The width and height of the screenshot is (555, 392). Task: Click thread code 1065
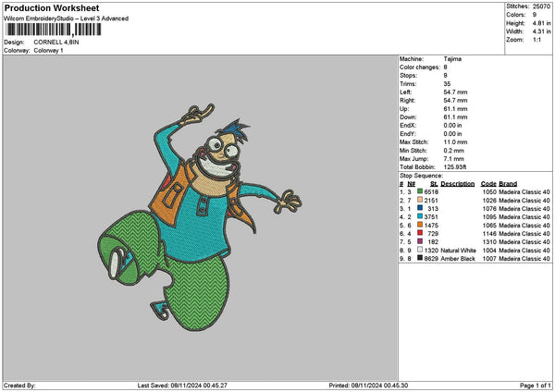[489, 225]
